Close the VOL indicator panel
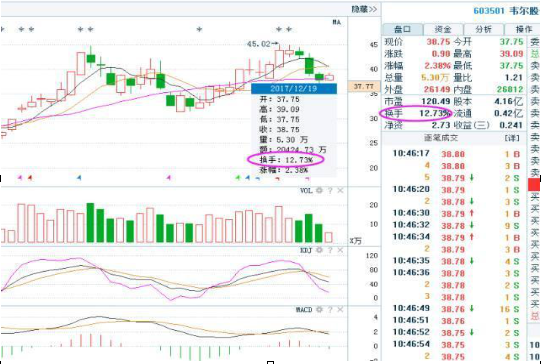 click(x=340, y=190)
